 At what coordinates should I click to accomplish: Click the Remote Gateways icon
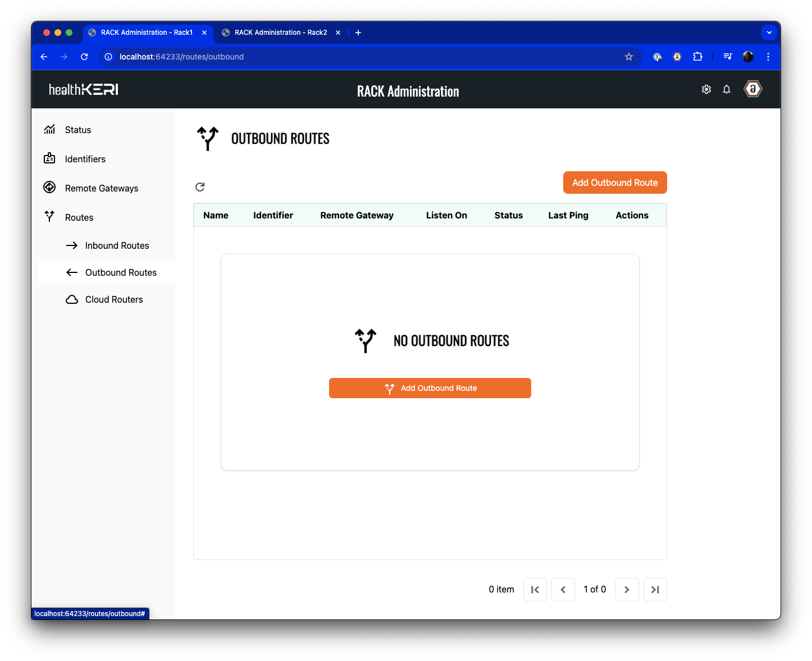[x=49, y=188]
